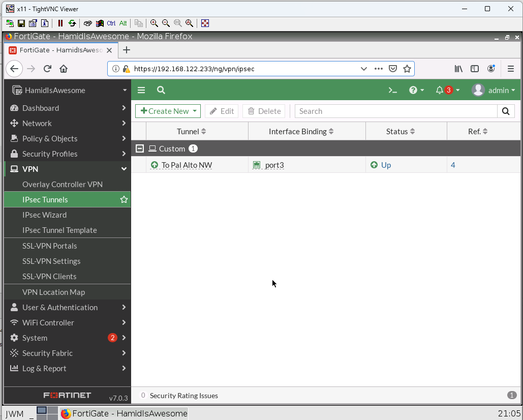Open the admin user dropdown

click(x=494, y=90)
